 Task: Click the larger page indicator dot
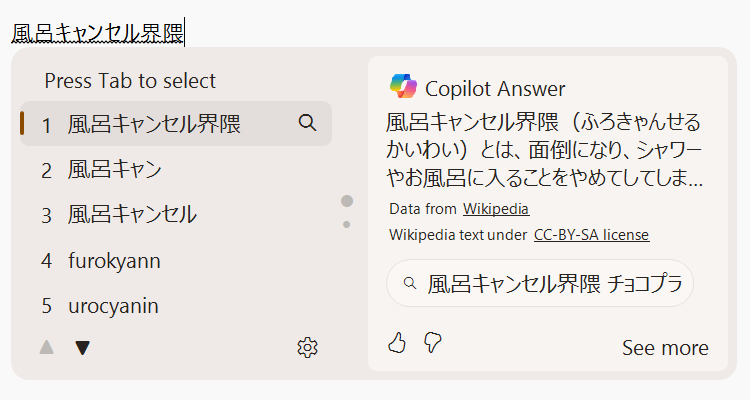[347, 201]
